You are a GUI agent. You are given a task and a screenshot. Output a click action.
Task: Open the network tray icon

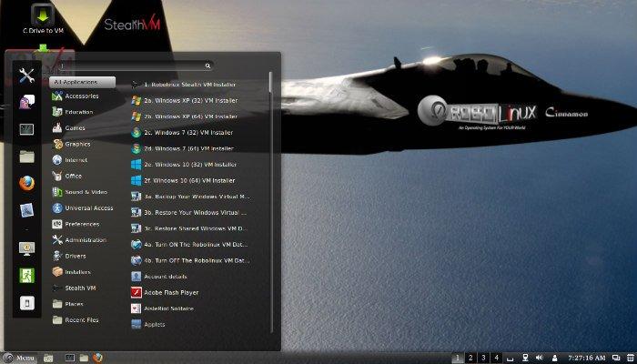525,358
